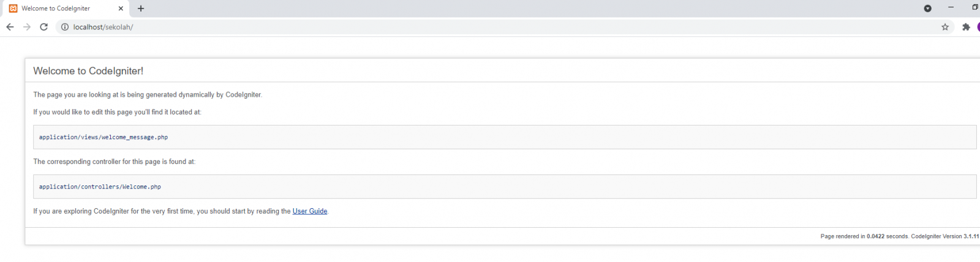This screenshot has height=262, width=980.
Task: Open a new tab with plus button
Action: coord(141,9)
